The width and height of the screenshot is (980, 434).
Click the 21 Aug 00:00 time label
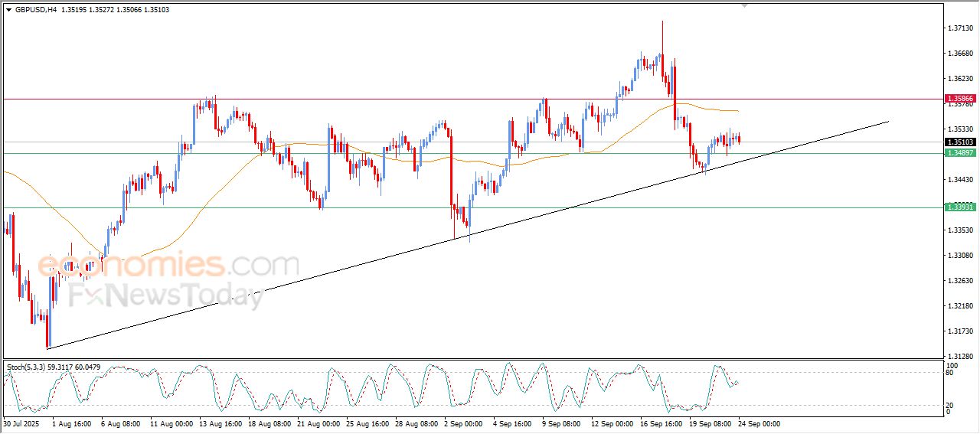[x=320, y=423]
